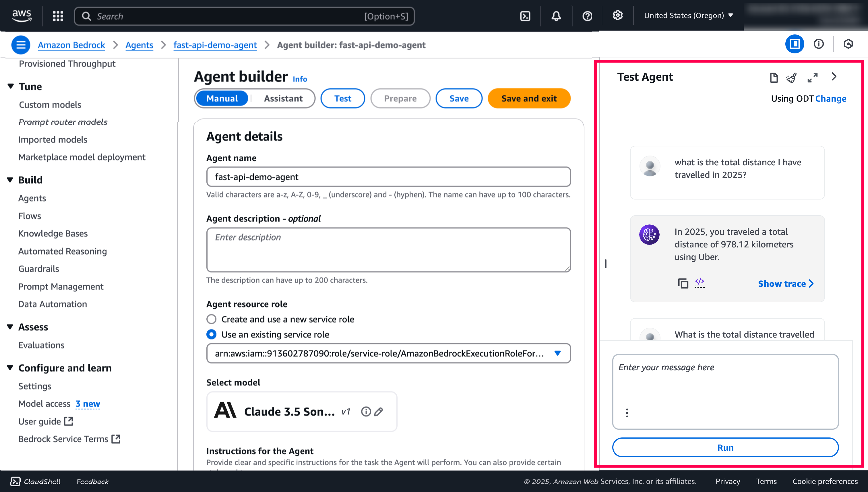Collapse the Build section in sidebar
The width and height of the screenshot is (868, 492).
pos(10,180)
